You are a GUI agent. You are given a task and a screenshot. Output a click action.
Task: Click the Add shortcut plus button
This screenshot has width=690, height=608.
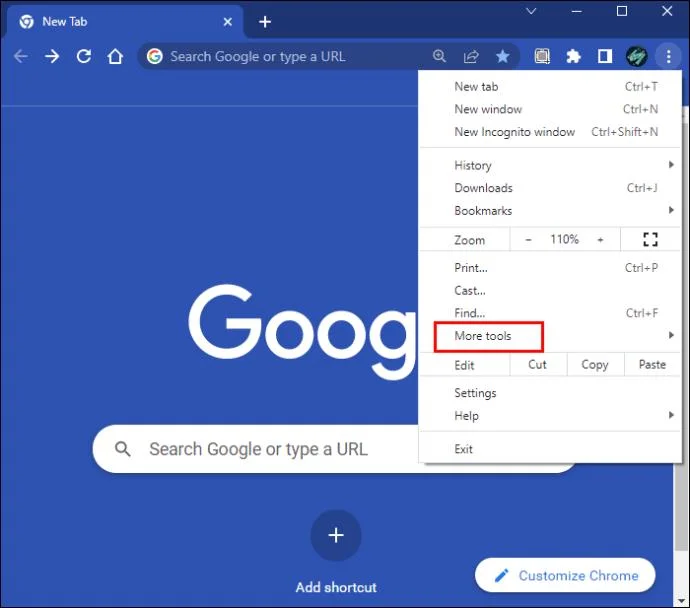336,535
